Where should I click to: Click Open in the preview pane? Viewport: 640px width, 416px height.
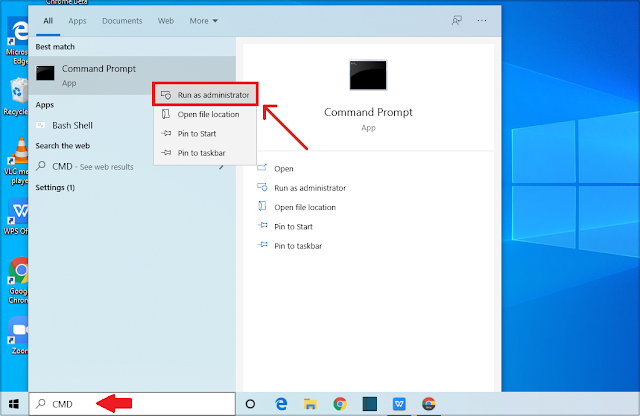[x=284, y=169]
